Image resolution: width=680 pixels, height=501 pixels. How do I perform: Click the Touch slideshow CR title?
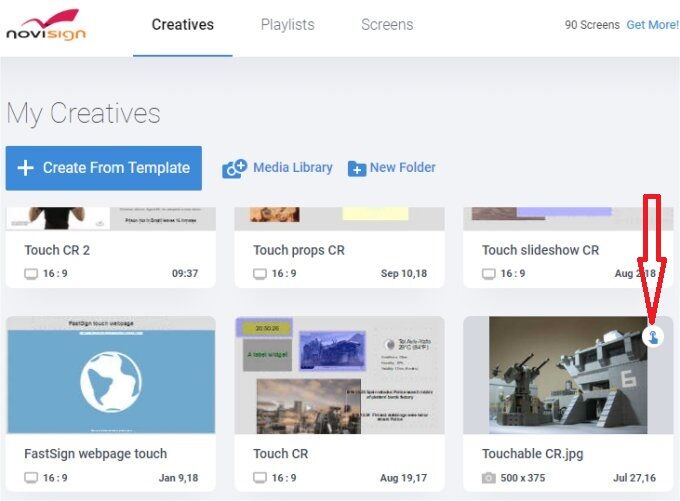[x=540, y=250]
